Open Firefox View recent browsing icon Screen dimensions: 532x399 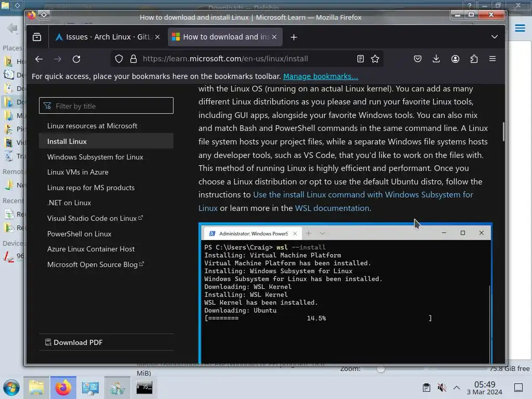click(37, 37)
